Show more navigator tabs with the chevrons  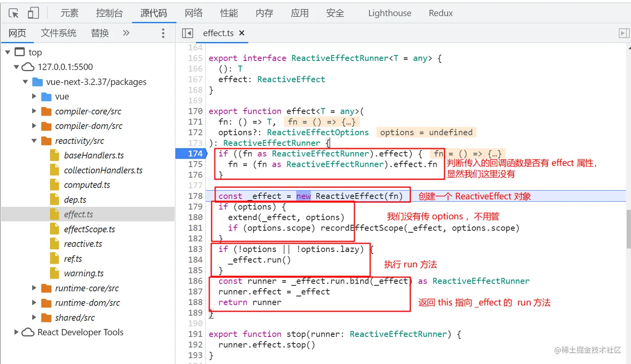click(126, 33)
